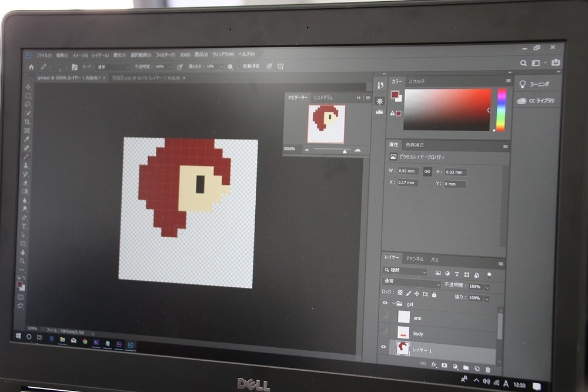Open the layer blend mode 通常 dropdown
Image resolution: width=588 pixels, height=392 pixels.
click(x=411, y=284)
